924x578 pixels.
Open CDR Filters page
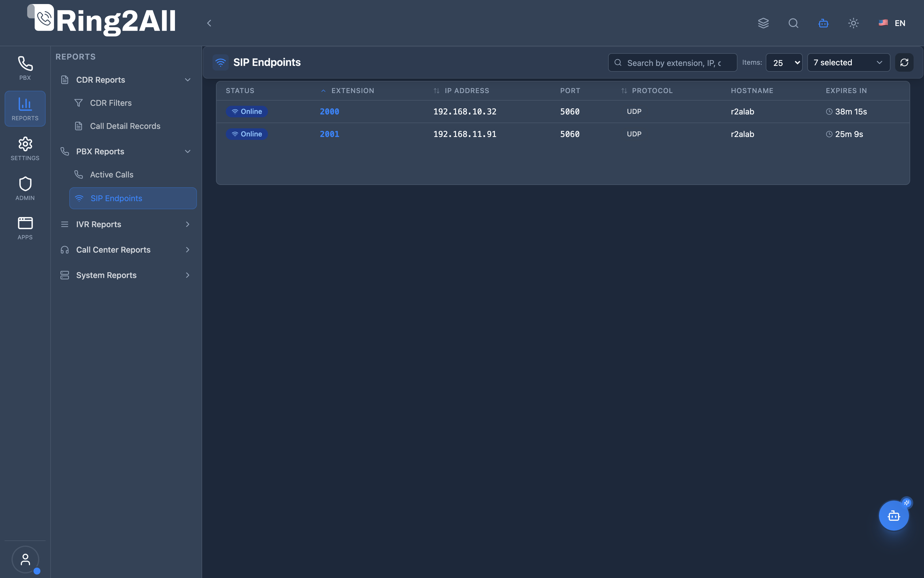(133, 103)
